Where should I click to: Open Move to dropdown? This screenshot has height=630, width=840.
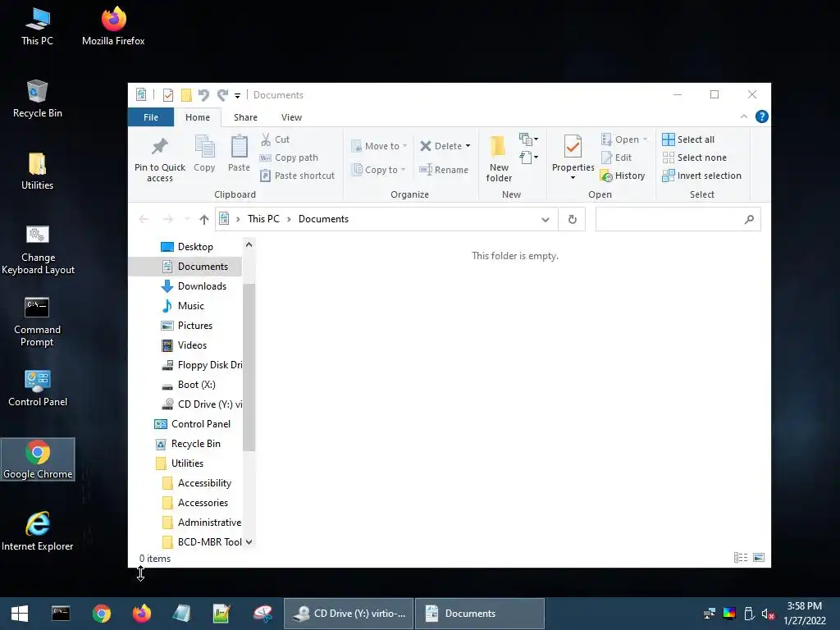(379, 146)
